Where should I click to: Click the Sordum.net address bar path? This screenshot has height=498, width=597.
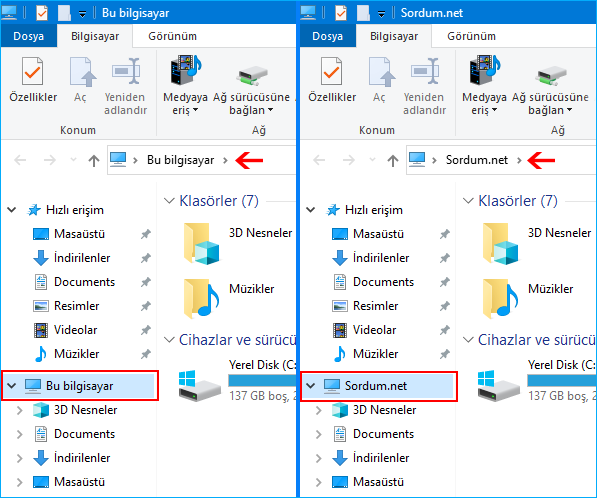pyautogui.click(x=477, y=160)
